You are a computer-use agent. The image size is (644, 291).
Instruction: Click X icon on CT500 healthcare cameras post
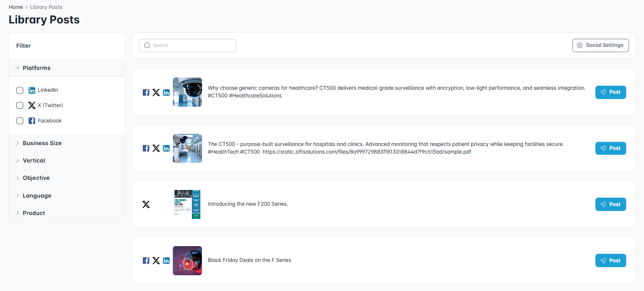pyautogui.click(x=156, y=93)
